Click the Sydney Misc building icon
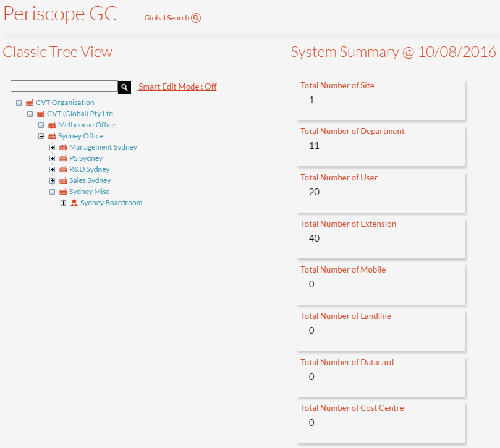This screenshot has width=500, height=448. [63, 192]
